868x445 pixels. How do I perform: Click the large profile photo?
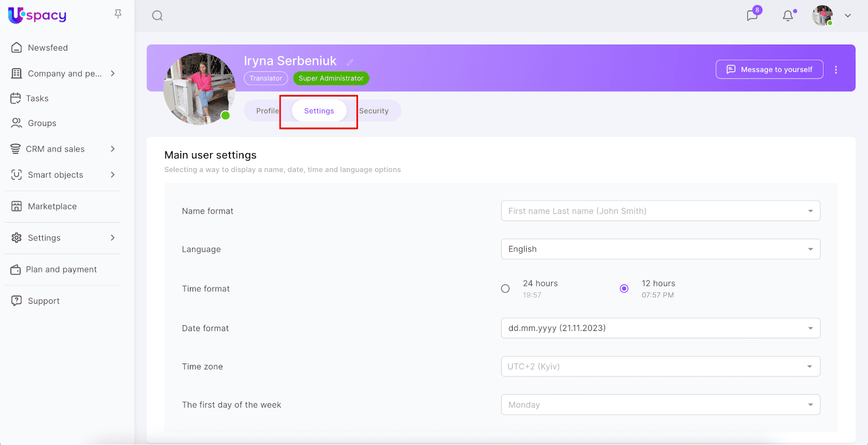[199, 88]
